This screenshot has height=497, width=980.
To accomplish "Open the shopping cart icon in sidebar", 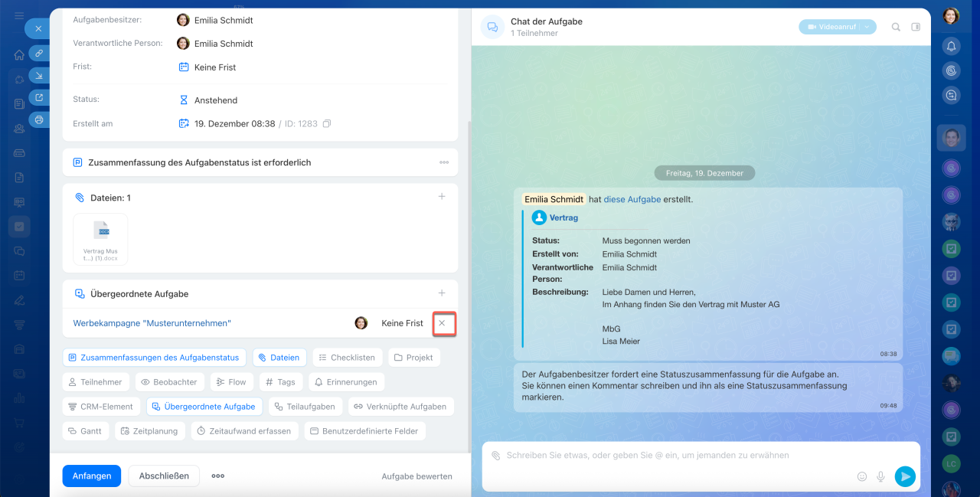I will click(19, 422).
